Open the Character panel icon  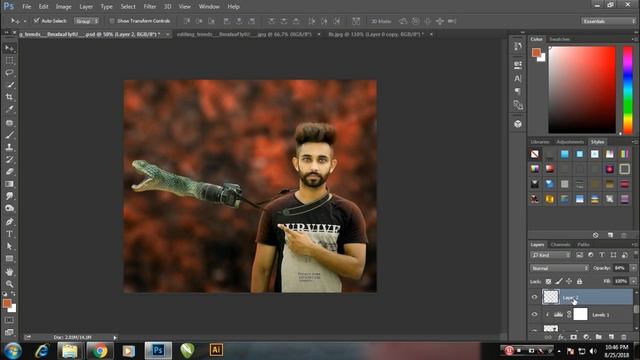coord(518,78)
